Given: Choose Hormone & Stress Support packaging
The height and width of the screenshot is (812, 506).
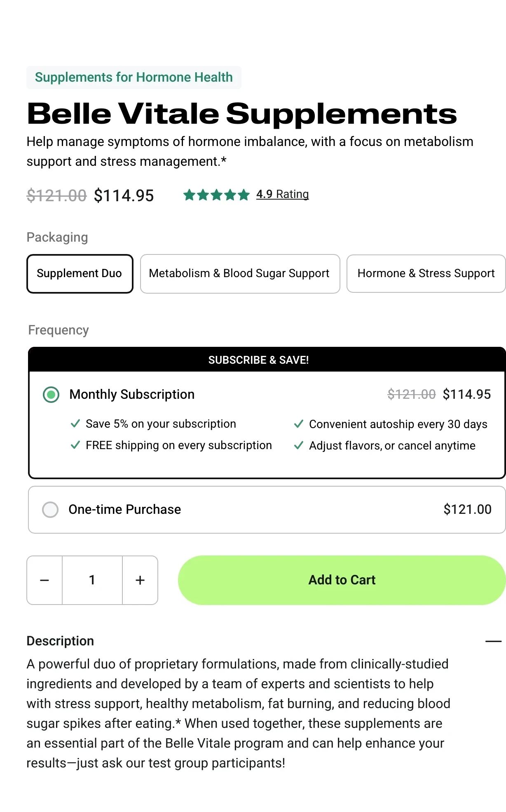Looking at the screenshot, I should tap(426, 273).
